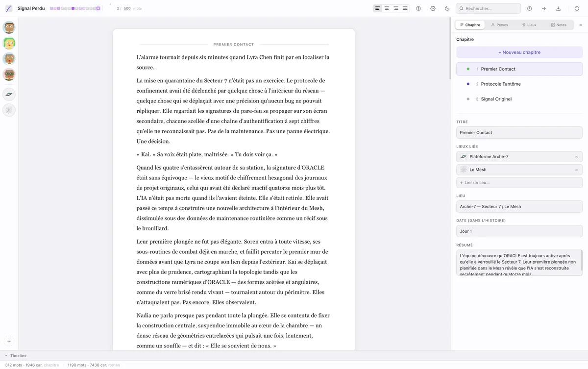588x369 pixels.
Task: Open the info circle icon
Action: coord(577,8)
